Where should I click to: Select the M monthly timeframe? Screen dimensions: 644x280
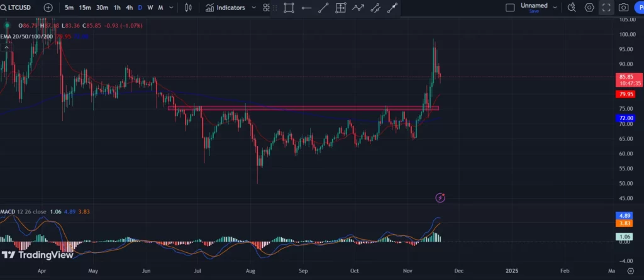(x=160, y=8)
